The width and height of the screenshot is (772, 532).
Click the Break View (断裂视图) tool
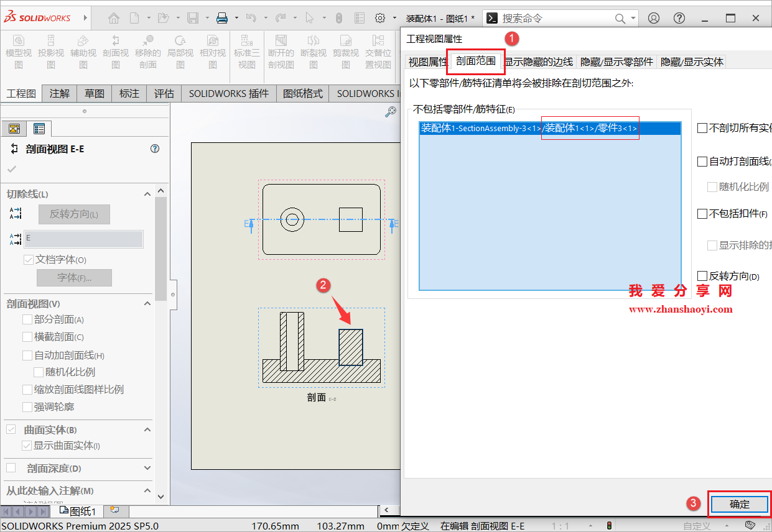tap(313, 52)
